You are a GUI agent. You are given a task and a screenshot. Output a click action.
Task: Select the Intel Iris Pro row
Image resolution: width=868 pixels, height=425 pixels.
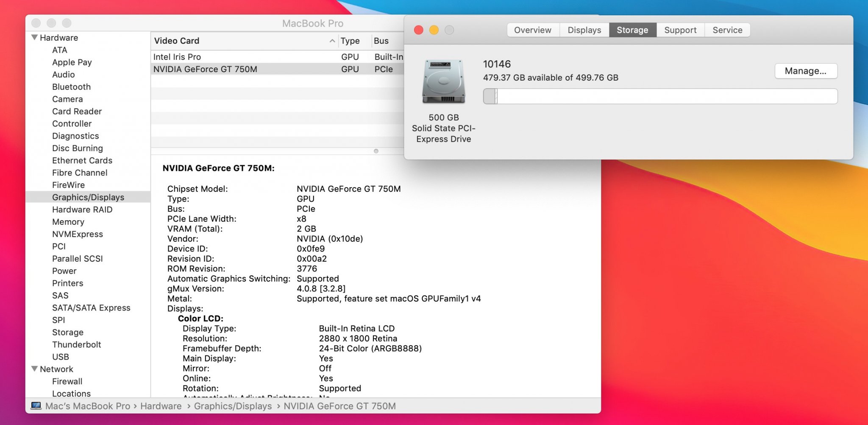pos(278,57)
